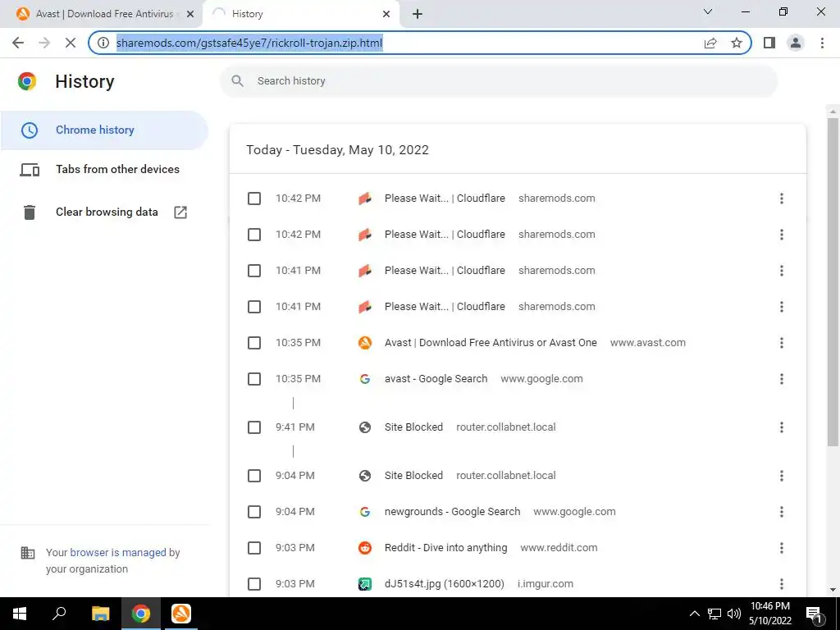Open Avast from the taskbar
Screen dimensions: 840x630
[x=181, y=614]
